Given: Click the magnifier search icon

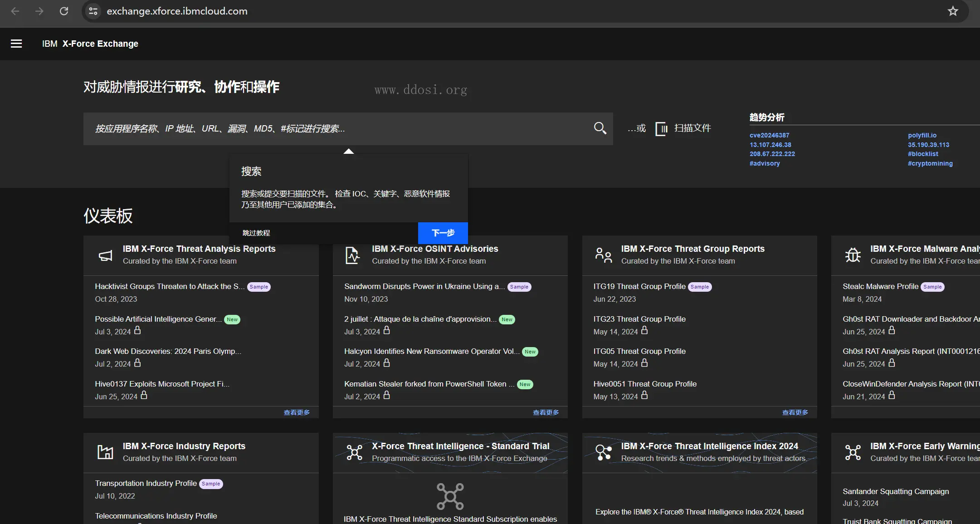Looking at the screenshot, I should click(600, 128).
